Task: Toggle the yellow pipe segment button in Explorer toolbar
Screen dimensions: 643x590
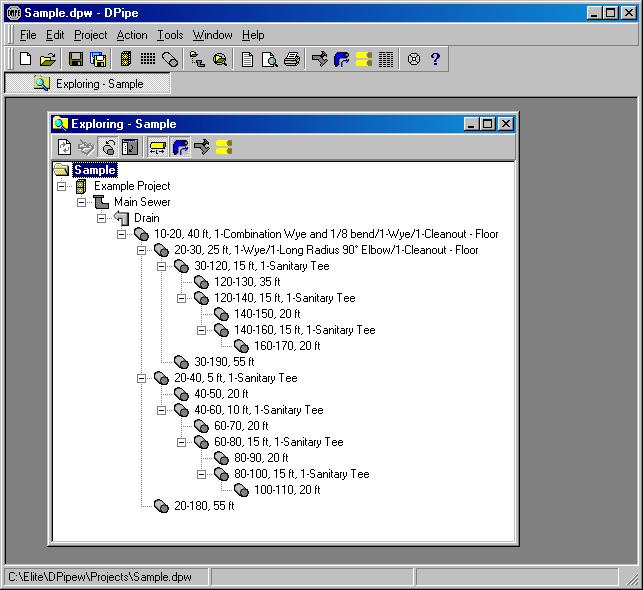Action: [x=158, y=148]
